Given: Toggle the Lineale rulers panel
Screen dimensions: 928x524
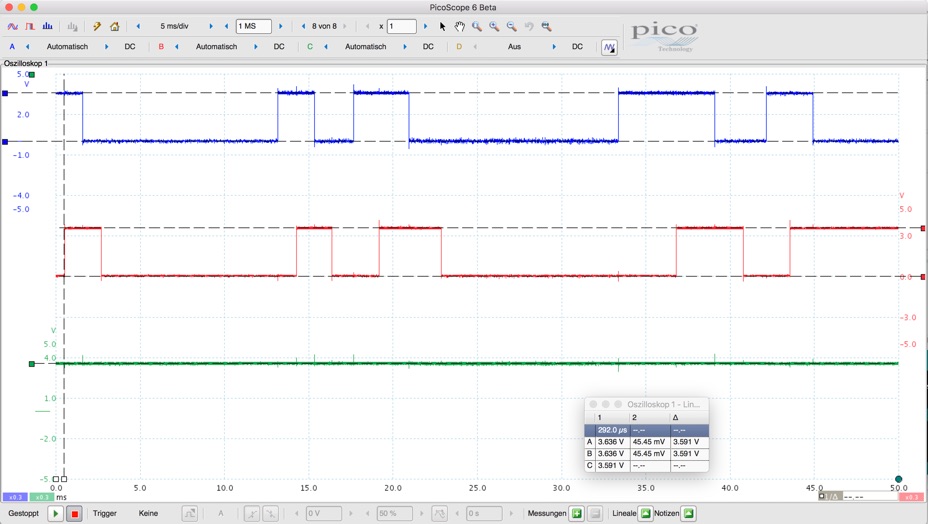Looking at the screenshot, I should click(x=645, y=513).
